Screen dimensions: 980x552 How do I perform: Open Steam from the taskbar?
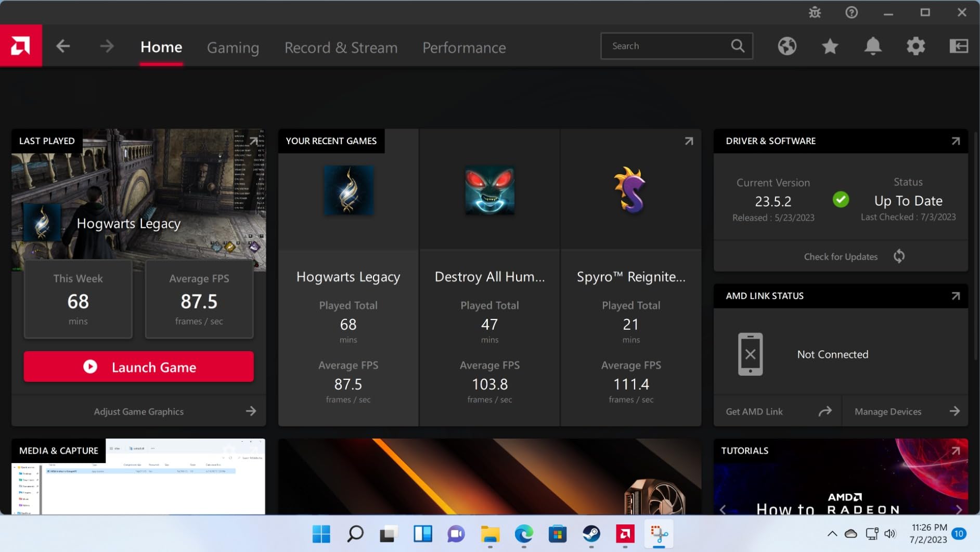point(591,534)
